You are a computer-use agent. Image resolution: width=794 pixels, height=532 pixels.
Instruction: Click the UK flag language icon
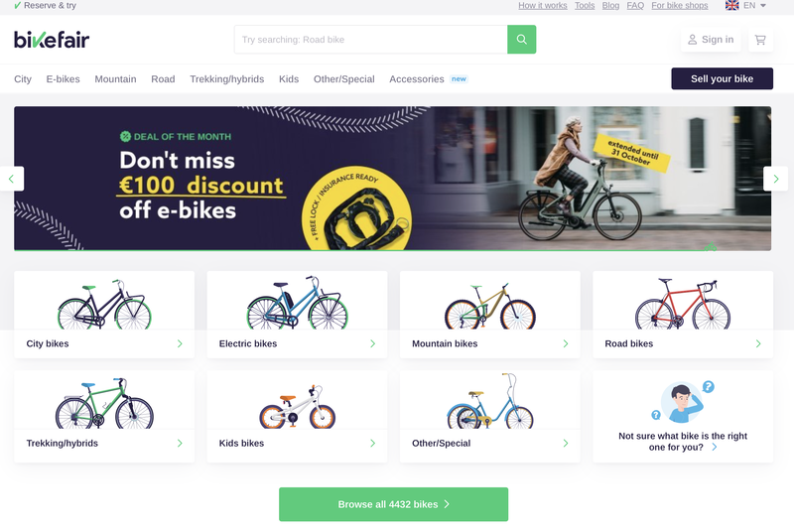click(731, 6)
